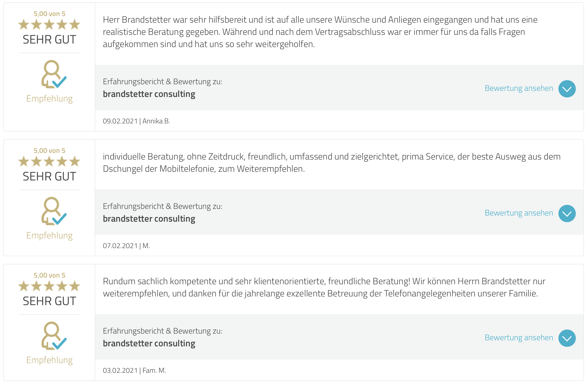The height and width of the screenshot is (385, 588).
Task: Expand Annika B.'s review with the blue chevron
Action: 567,89
